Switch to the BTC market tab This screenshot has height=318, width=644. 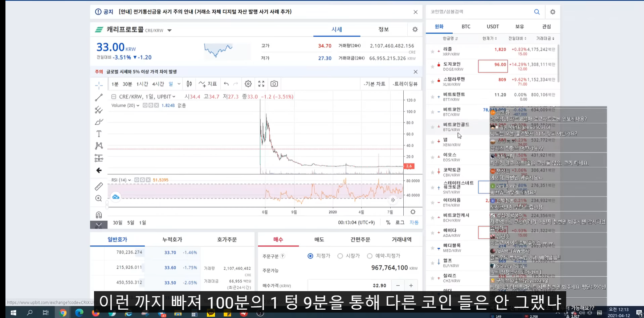click(x=466, y=26)
